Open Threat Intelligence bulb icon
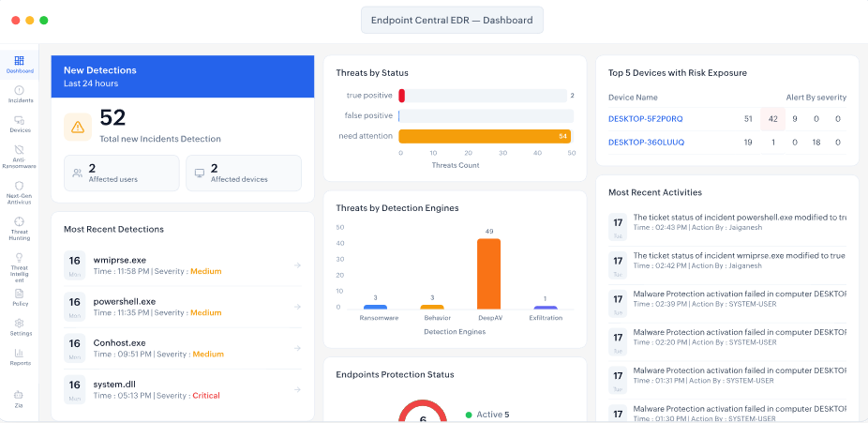868x423 pixels. click(x=20, y=257)
